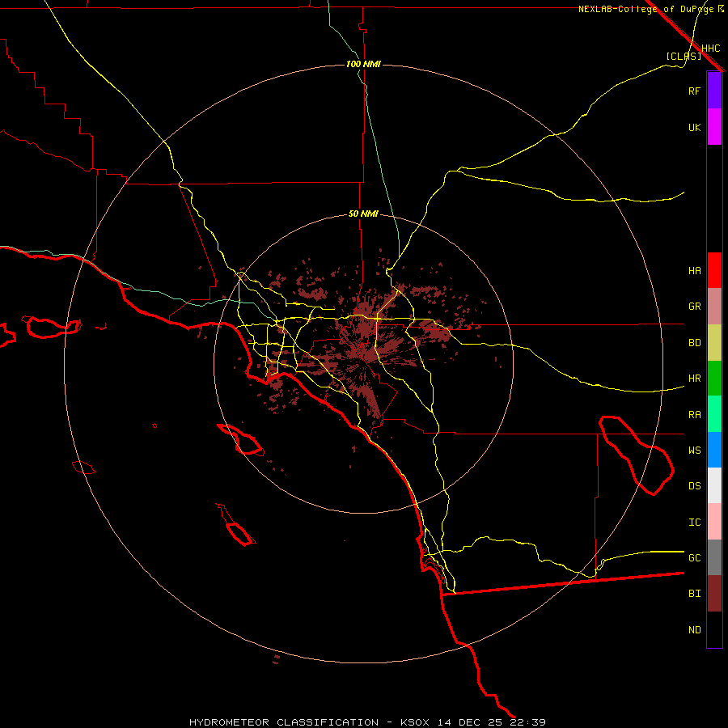Click the KSOX radar station identifier
This screenshot has width=728, height=728.
coord(415,722)
